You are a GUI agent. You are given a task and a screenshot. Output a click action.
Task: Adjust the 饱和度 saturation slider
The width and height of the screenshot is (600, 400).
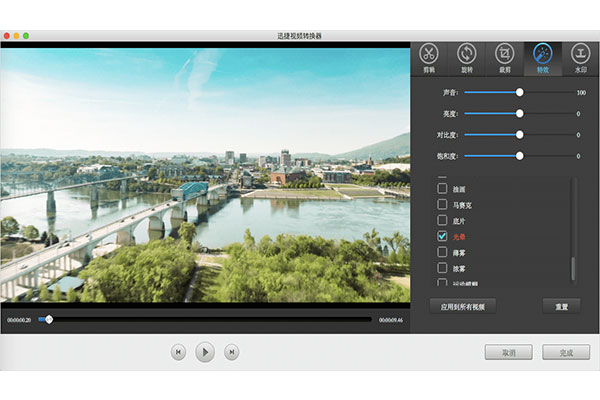point(520,156)
